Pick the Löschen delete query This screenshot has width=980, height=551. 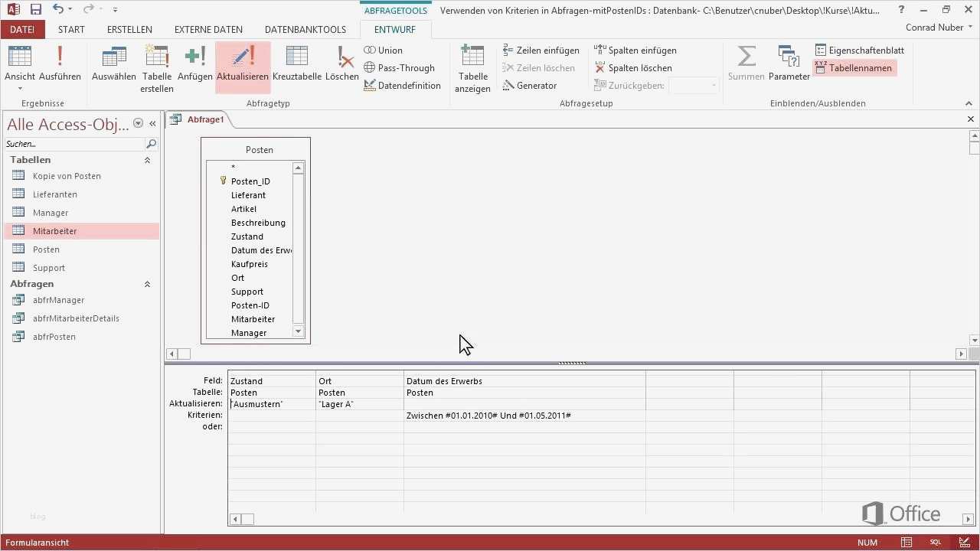[x=341, y=64]
